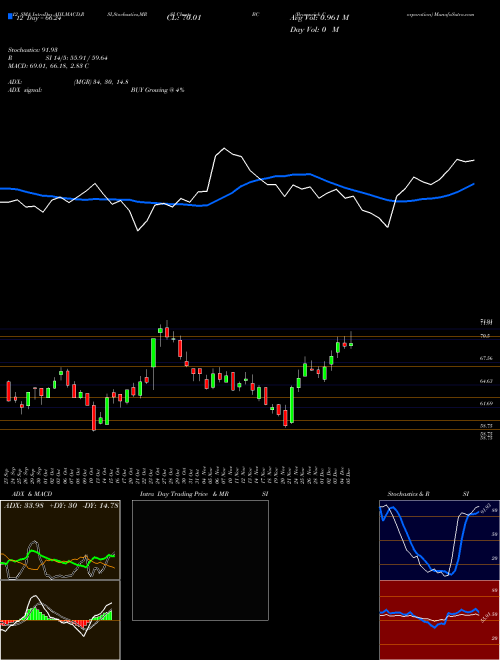Click the MACD histogram panel with green bars

tap(60, 620)
